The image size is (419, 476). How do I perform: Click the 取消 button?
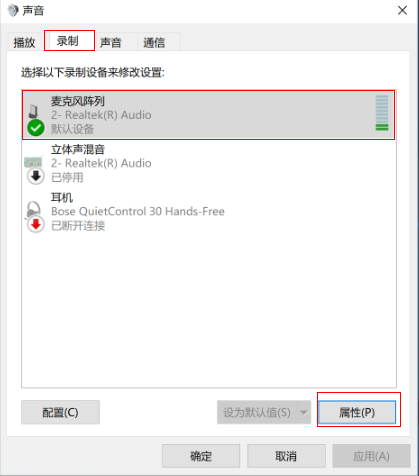[x=286, y=456]
